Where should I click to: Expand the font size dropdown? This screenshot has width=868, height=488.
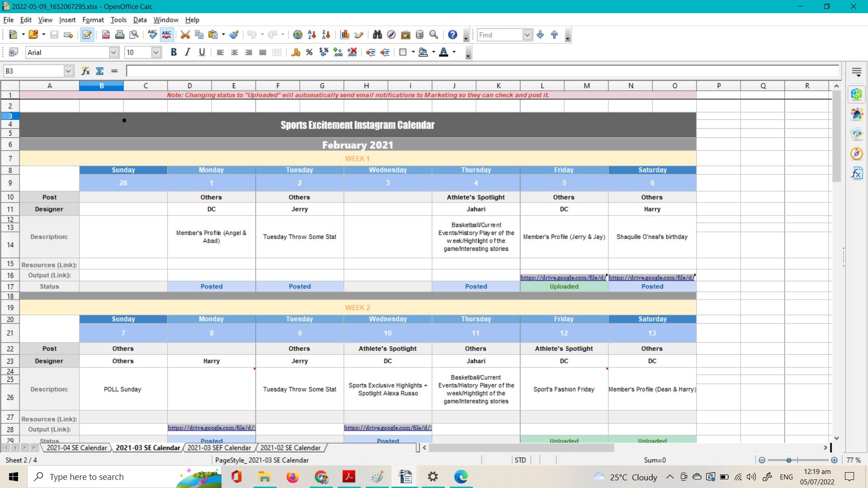click(x=156, y=52)
